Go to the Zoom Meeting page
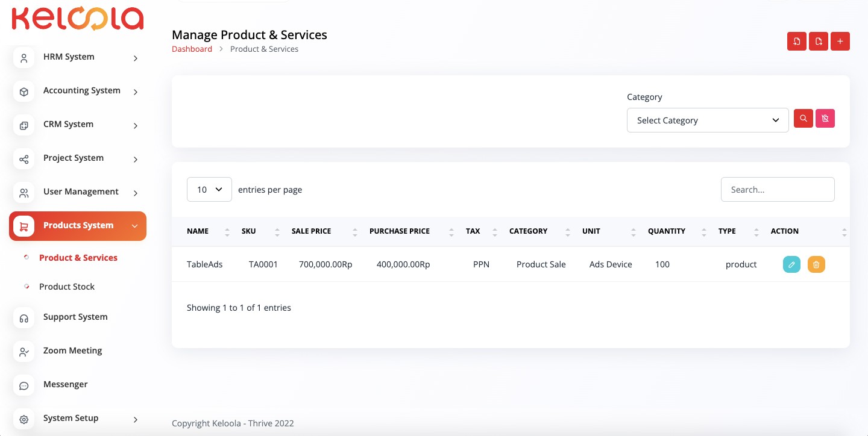This screenshot has width=868, height=436. [x=72, y=350]
